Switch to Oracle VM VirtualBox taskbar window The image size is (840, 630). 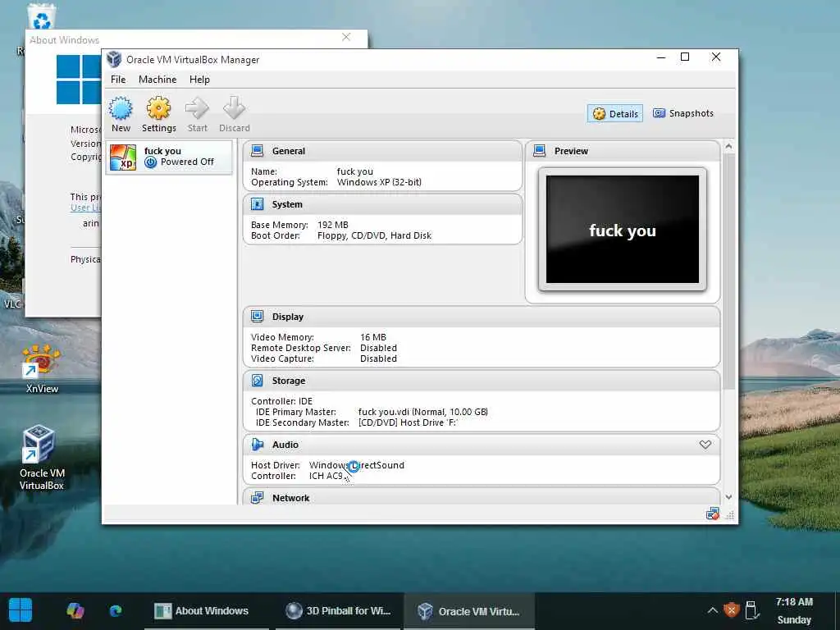468,610
